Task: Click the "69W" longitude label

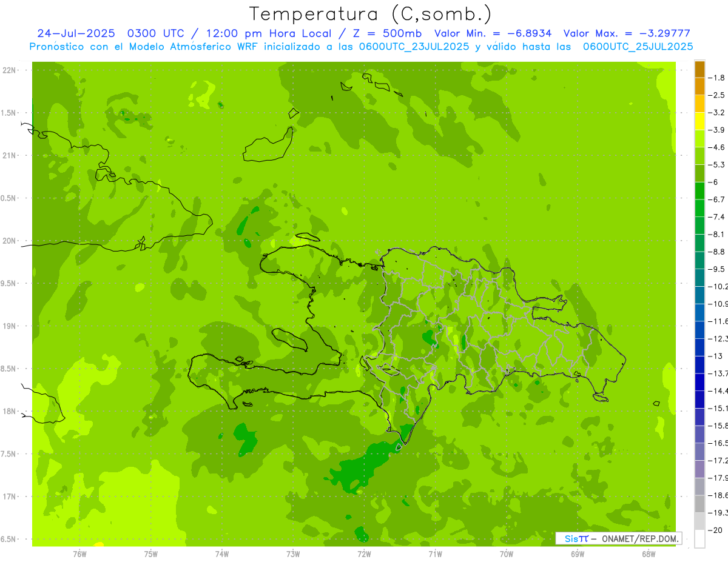Action: (x=578, y=554)
